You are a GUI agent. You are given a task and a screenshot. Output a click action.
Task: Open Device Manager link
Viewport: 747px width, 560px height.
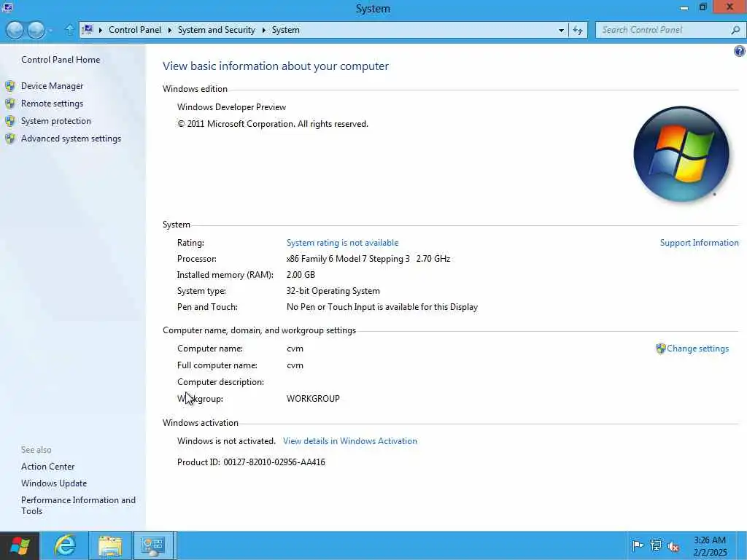[52, 86]
